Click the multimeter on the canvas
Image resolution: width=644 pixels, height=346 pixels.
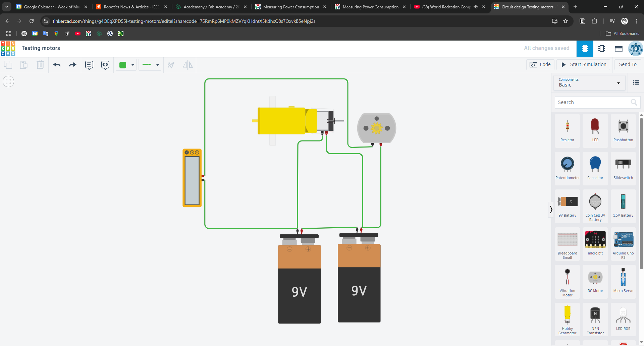192,178
